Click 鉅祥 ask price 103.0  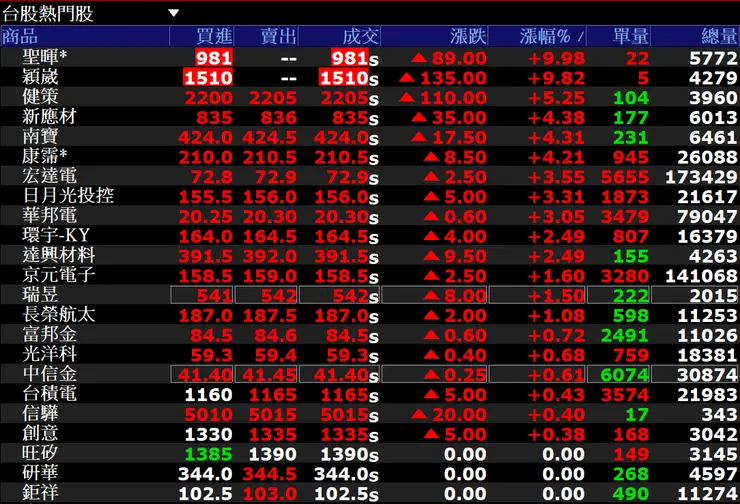269,494
